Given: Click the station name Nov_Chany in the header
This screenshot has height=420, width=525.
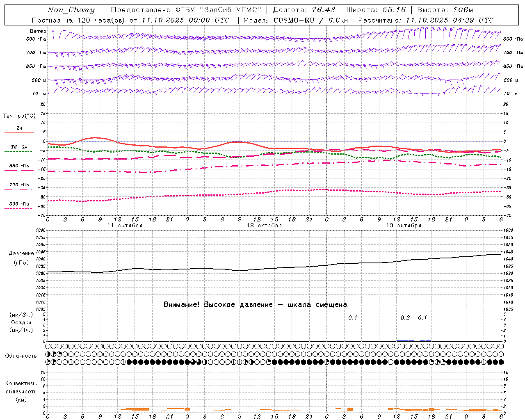Looking at the screenshot, I should pos(71,10).
